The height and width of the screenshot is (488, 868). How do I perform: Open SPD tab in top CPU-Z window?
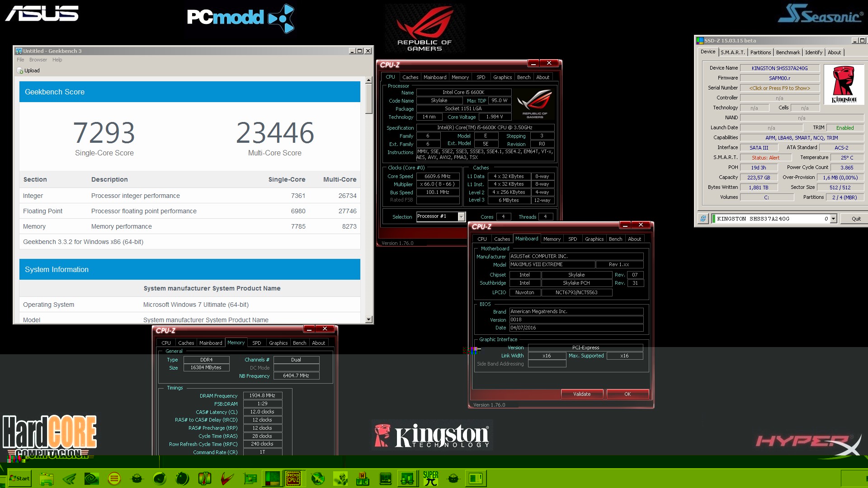[x=481, y=77]
